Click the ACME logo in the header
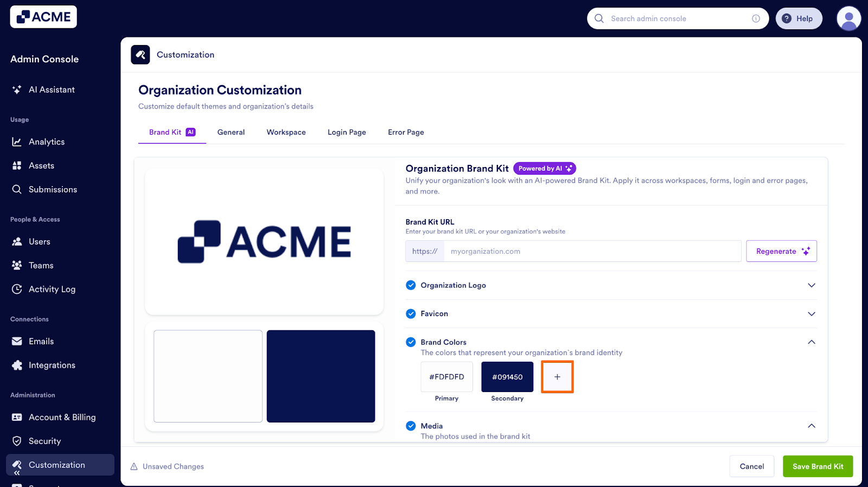Viewport: 868px width, 487px height. coord(43,17)
